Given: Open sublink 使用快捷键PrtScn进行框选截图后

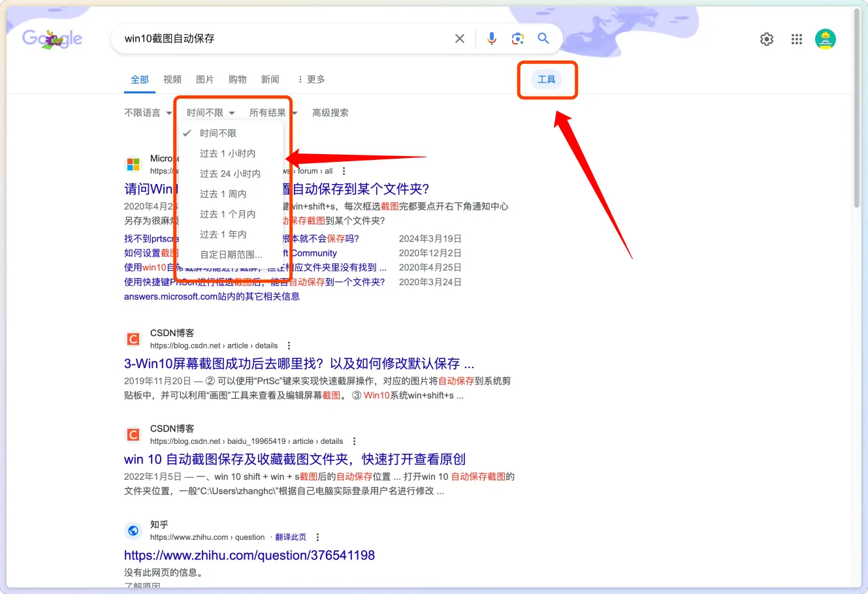Looking at the screenshot, I should point(255,282).
